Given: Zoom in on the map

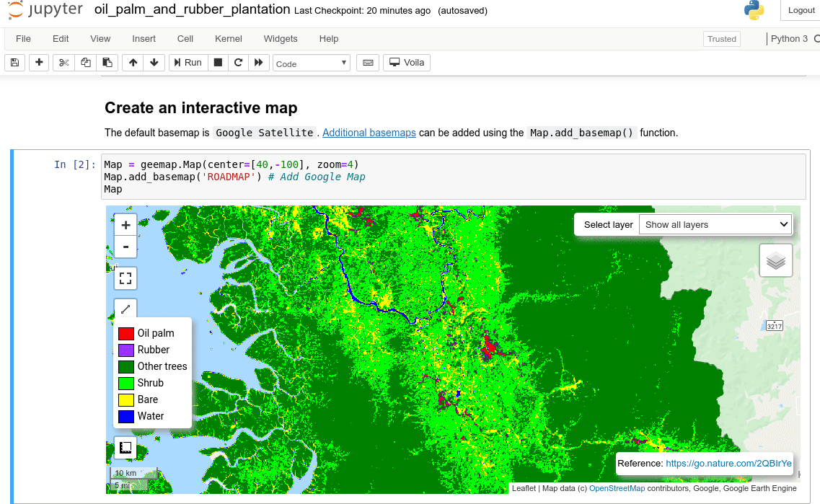Looking at the screenshot, I should (x=125, y=224).
